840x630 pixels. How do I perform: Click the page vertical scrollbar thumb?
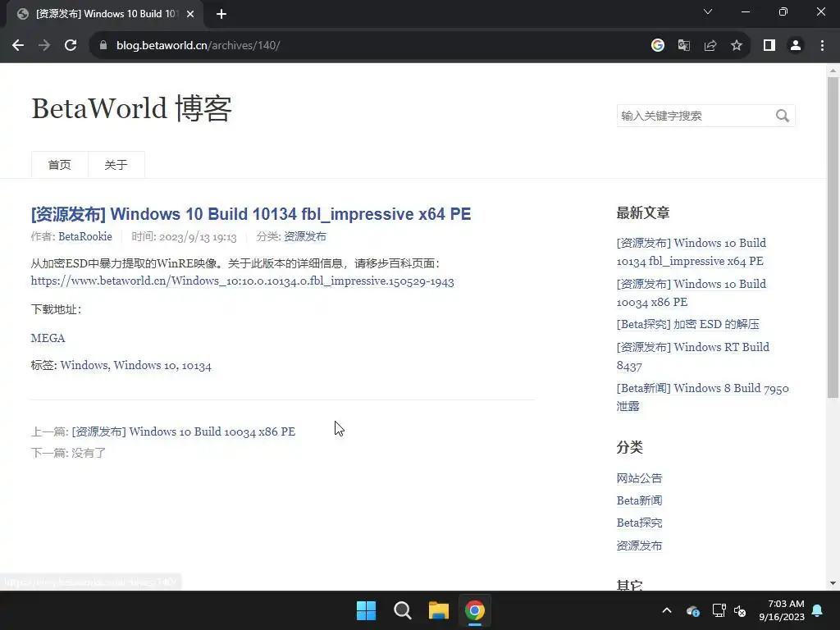point(833,237)
